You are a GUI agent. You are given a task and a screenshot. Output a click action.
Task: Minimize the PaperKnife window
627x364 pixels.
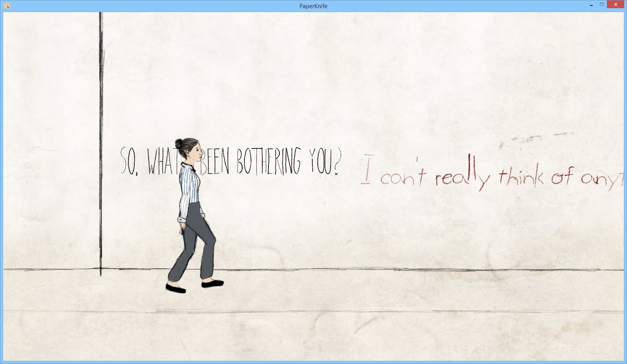tap(591, 5)
